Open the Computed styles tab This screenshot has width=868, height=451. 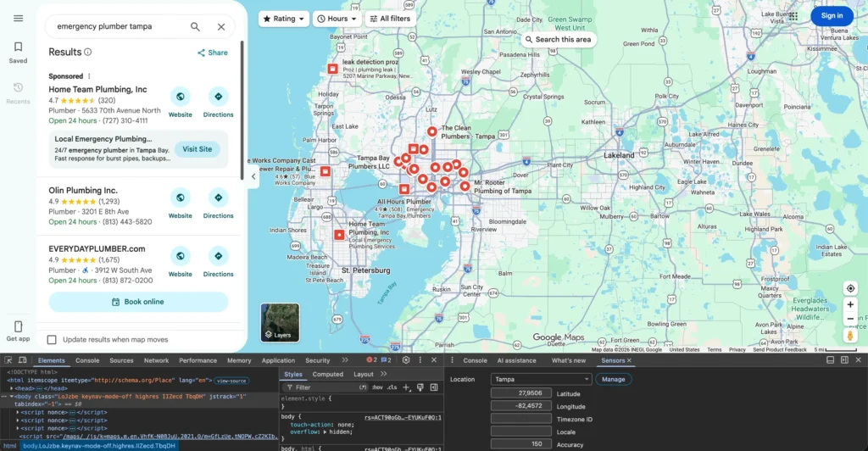coord(328,374)
